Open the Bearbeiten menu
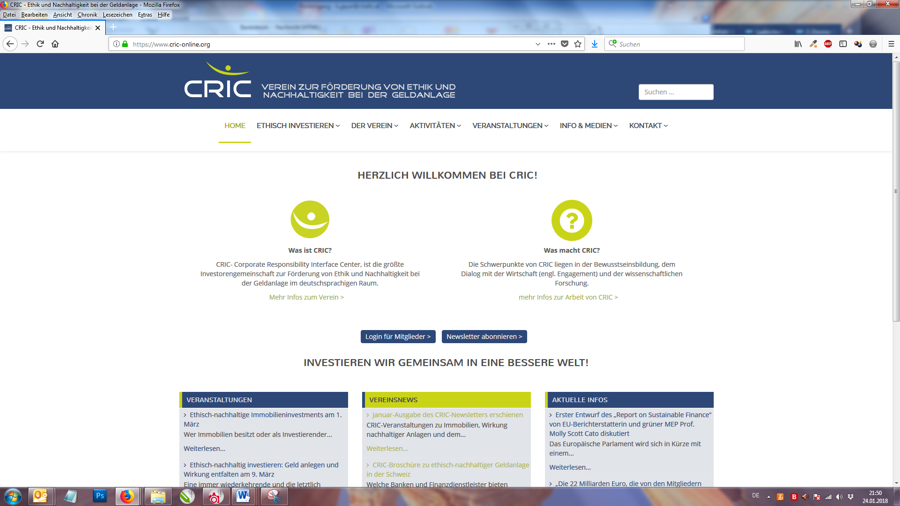The height and width of the screenshot is (506, 900). pyautogui.click(x=34, y=14)
